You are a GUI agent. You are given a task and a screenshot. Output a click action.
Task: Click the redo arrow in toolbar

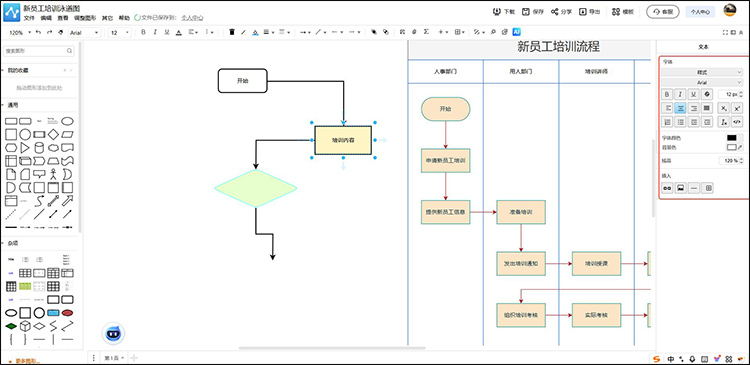click(x=49, y=32)
